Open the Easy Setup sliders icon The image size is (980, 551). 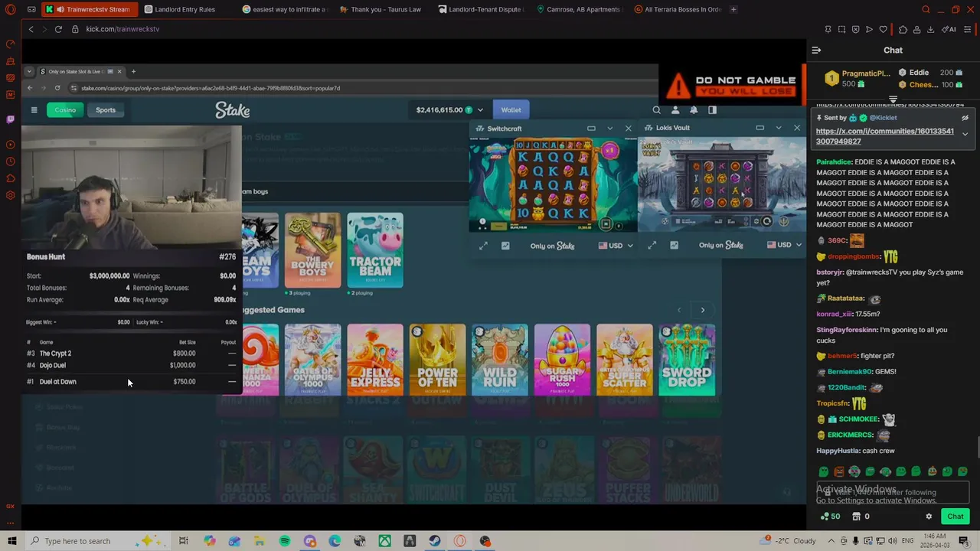(x=968, y=29)
